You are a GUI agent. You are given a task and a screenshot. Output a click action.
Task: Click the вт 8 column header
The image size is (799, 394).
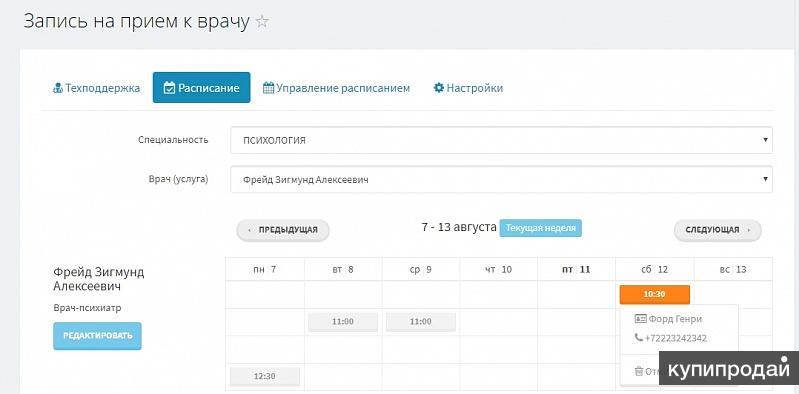coord(342,270)
